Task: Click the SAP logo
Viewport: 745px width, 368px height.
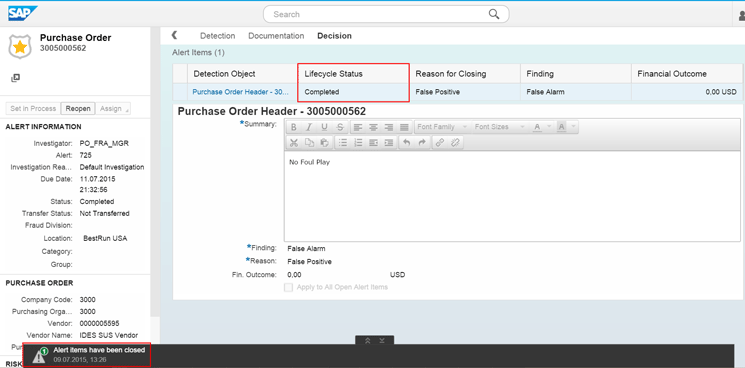Action: point(22,13)
